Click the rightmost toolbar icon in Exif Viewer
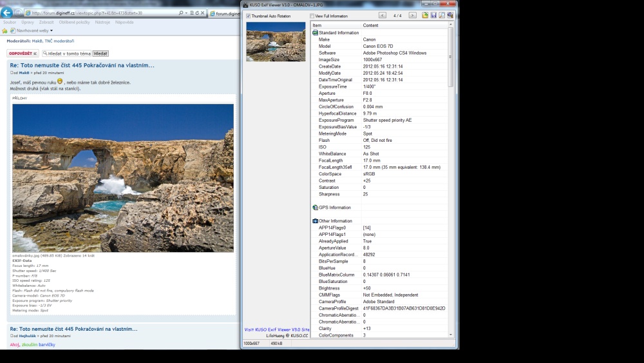The width and height of the screenshot is (644, 363). click(x=450, y=15)
